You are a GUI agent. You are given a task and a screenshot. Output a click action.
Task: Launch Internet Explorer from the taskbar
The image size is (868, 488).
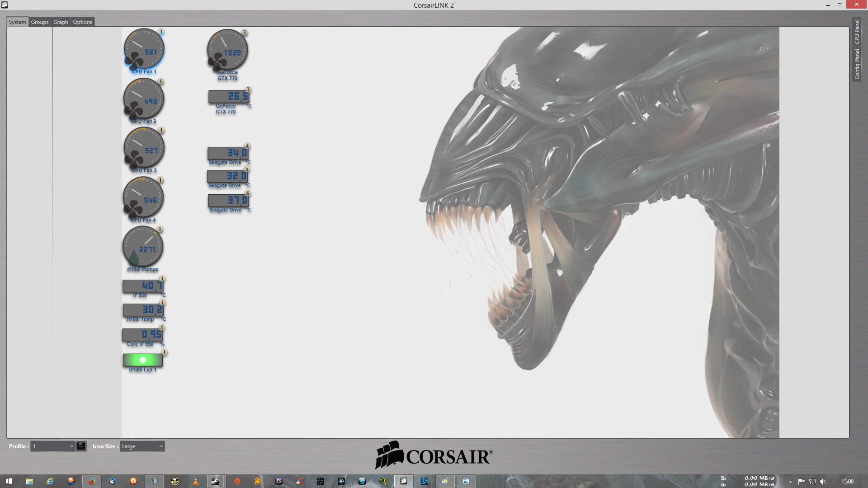pos(50,481)
